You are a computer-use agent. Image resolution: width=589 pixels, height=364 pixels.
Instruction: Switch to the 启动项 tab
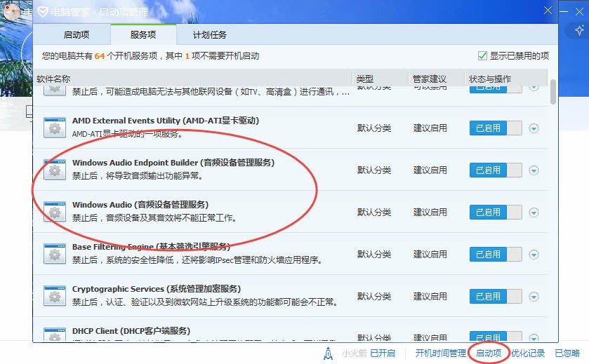pos(77,35)
